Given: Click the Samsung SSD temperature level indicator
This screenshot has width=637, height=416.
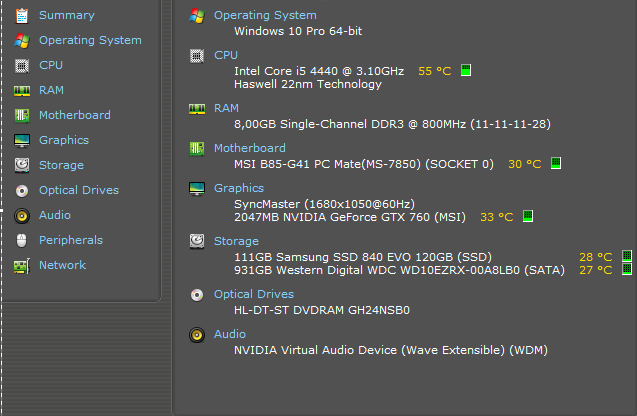Looking at the screenshot, I should tap(627, 256).
